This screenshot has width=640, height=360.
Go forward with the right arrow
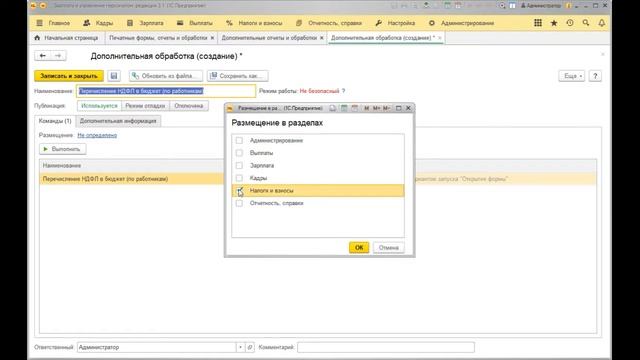click(58, 56)
